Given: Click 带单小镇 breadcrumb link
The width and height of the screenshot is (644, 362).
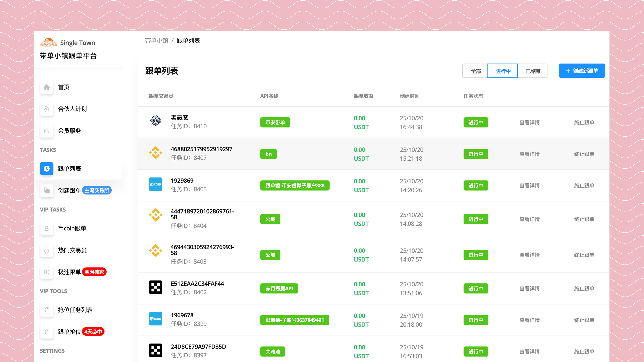Looking at the screenshot, I should coord(156,40).
